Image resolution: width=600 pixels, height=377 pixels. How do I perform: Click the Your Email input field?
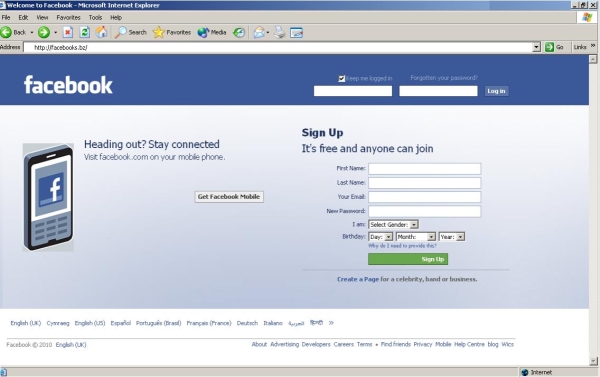pyautogui.click(x=424, y=197)
